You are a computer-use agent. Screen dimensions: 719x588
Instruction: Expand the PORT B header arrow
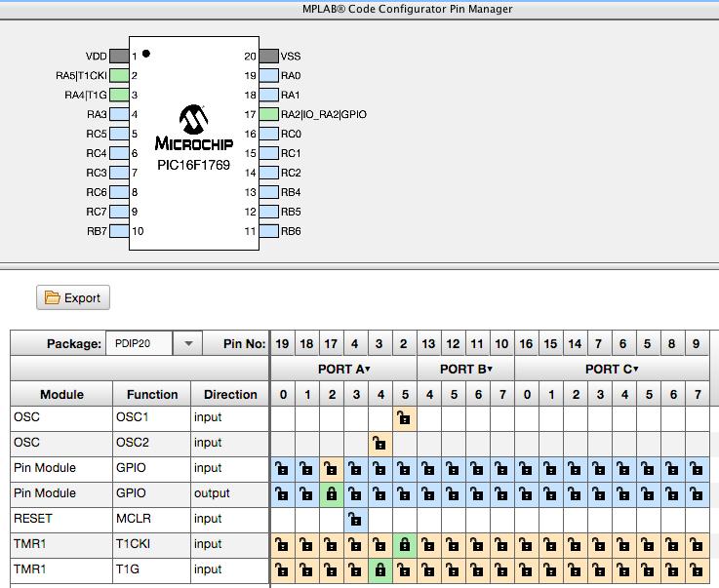[x=490, y=370]
